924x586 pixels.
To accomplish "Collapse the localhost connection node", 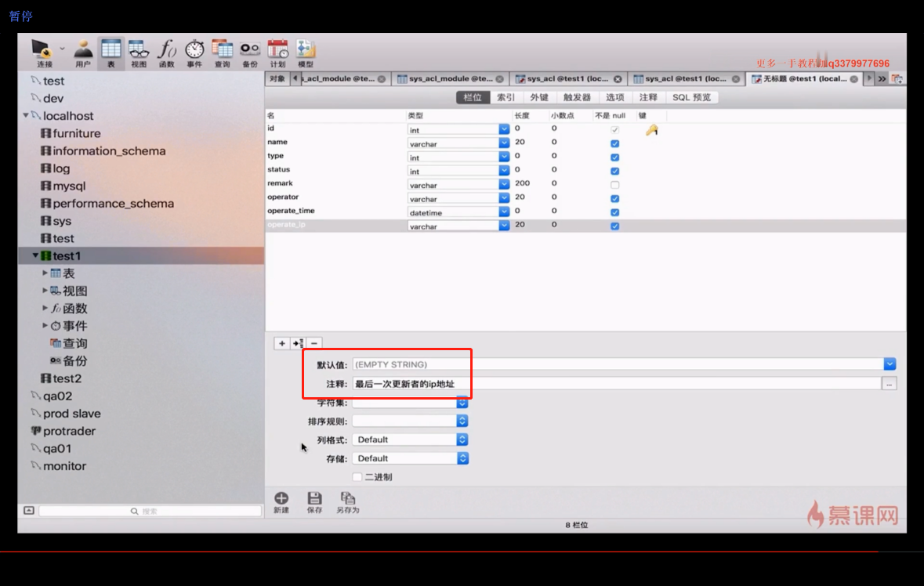I will [25, 115].
